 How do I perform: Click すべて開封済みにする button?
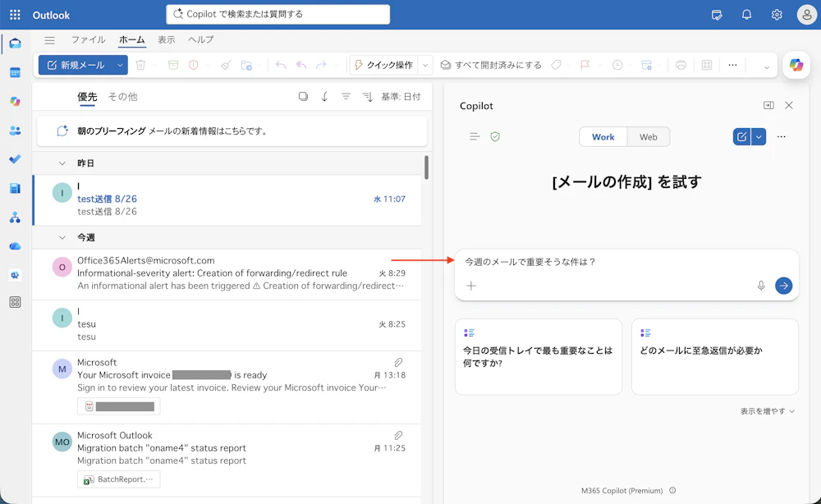coord(491,65)
